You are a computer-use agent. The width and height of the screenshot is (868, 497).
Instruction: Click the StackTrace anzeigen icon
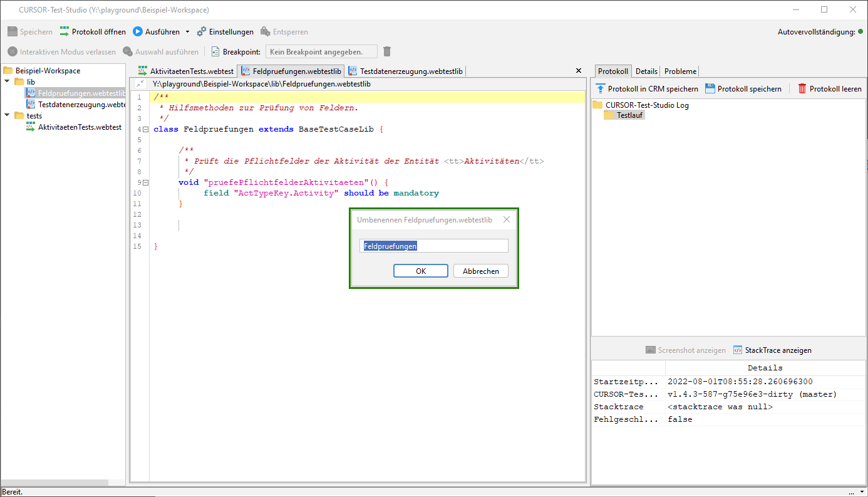(738, 350)
